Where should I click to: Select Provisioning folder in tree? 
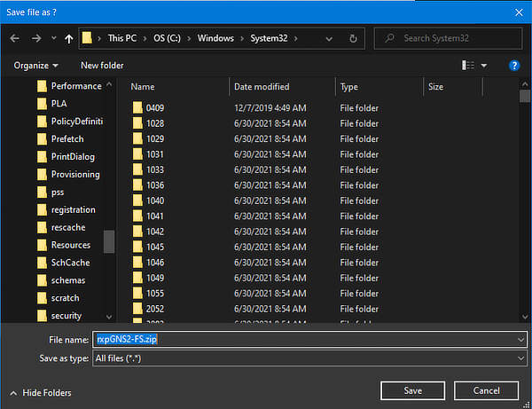click(x=68, y=174)
